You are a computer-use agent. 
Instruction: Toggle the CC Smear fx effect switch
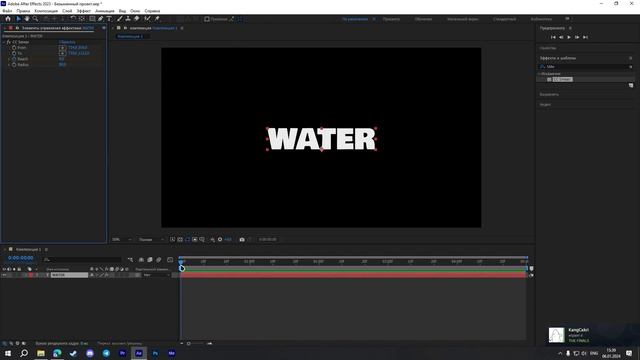point(9,42)
